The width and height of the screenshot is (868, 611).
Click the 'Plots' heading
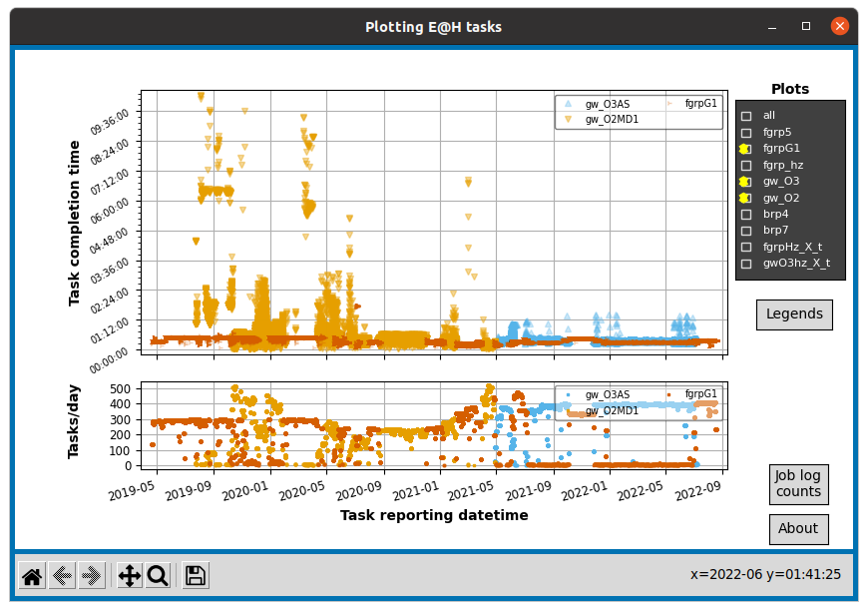coord(790,89)
